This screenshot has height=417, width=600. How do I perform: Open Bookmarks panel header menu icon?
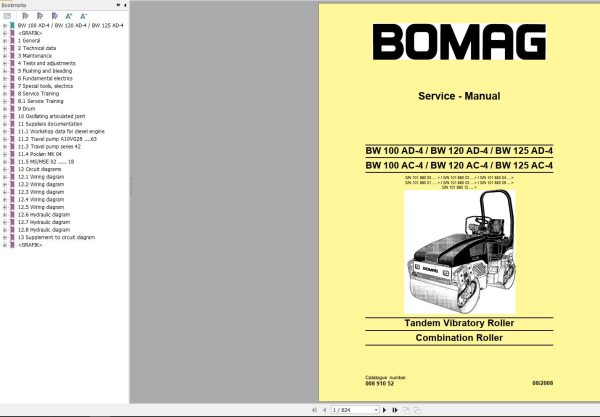118,5
